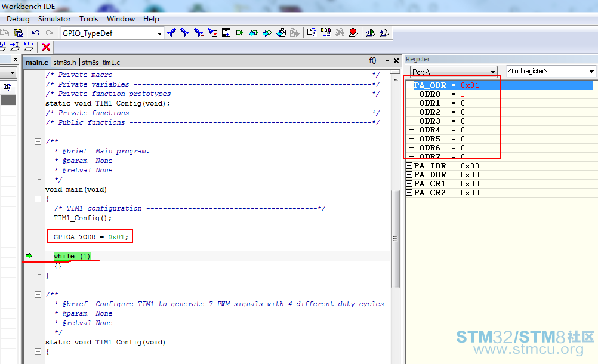Collapse the Configure TIM1 comment fold

pyautogui.click(x=38, y=294)
